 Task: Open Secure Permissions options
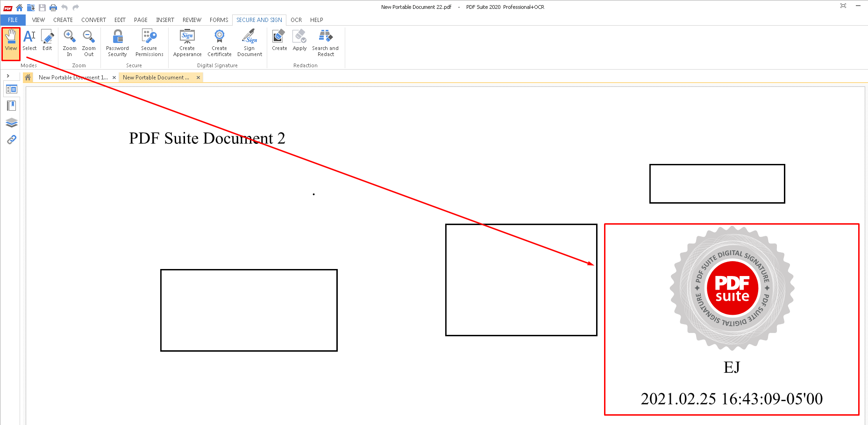pos(149,43)
